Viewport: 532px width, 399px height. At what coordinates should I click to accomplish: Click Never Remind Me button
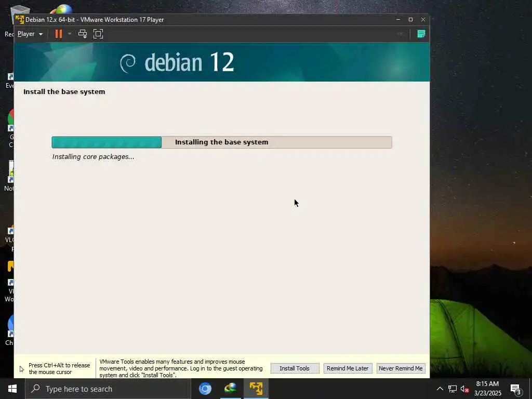[x=401, y=368]
